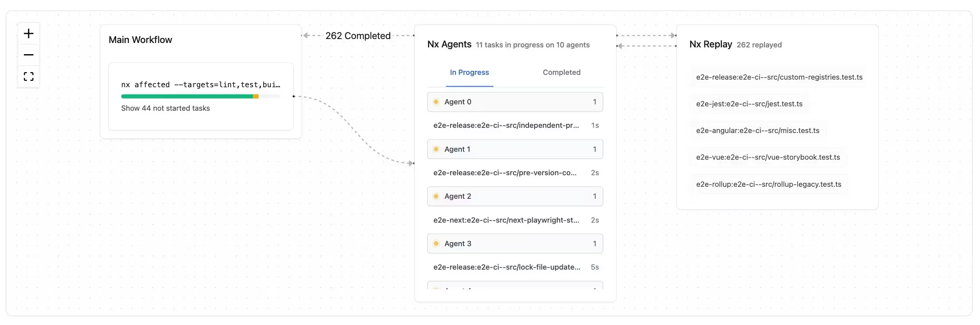Click the next-playwright-st task under Agent 2
Image resolution: width=980 pixels, height=325 pixels.
(x=506, y=219)
